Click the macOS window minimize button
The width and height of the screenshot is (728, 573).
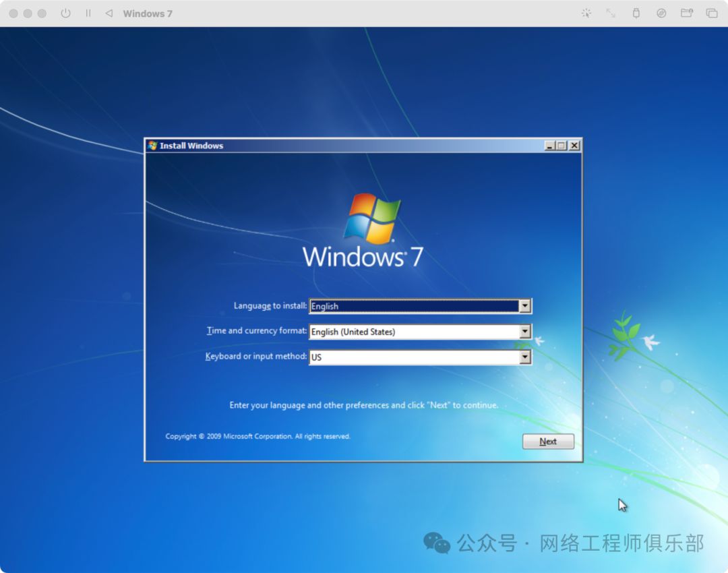click(x=28, y=13)
